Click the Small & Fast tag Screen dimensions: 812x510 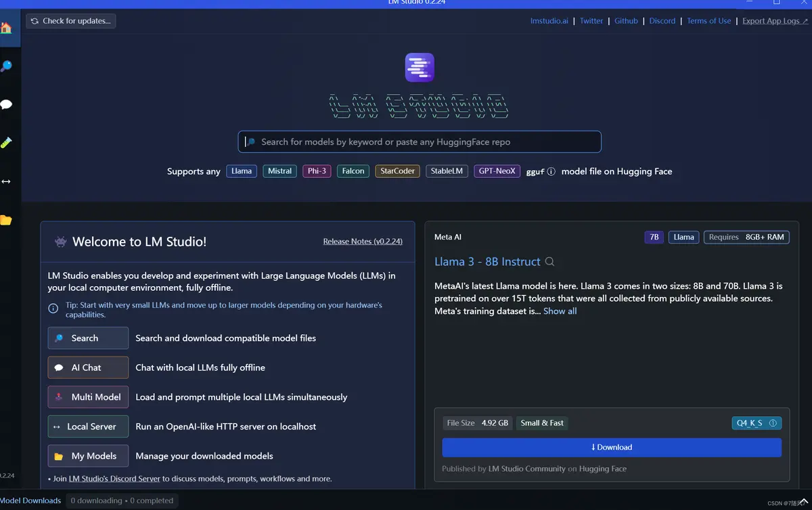[542, 423]
